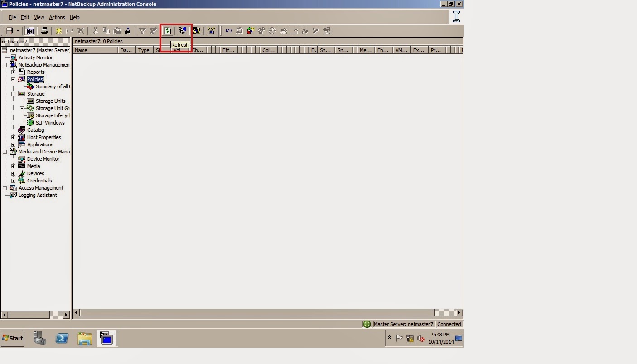Click the computer-with-antenna toolbar icon
The height and width of the screenshot is (364, 637).
[x=211, y=31]
